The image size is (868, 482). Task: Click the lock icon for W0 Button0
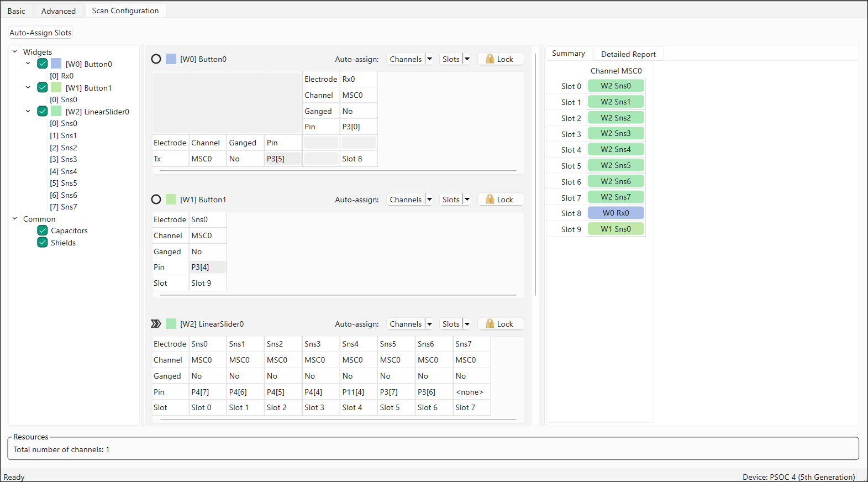coord(490,59)
